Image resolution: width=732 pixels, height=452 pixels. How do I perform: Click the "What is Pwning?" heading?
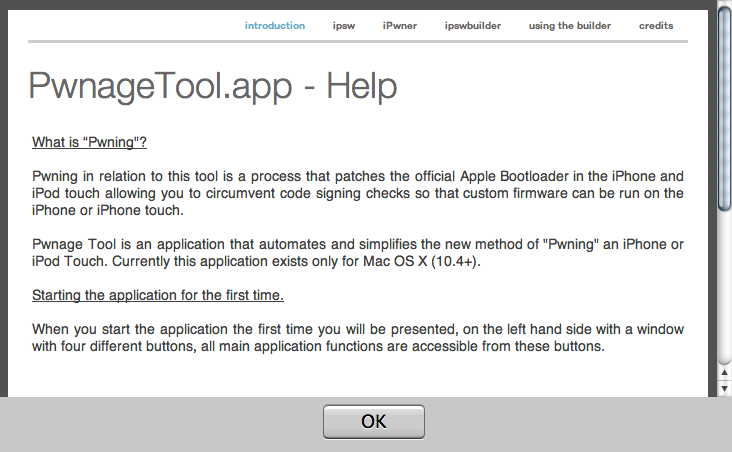click(x=89, y=142)
